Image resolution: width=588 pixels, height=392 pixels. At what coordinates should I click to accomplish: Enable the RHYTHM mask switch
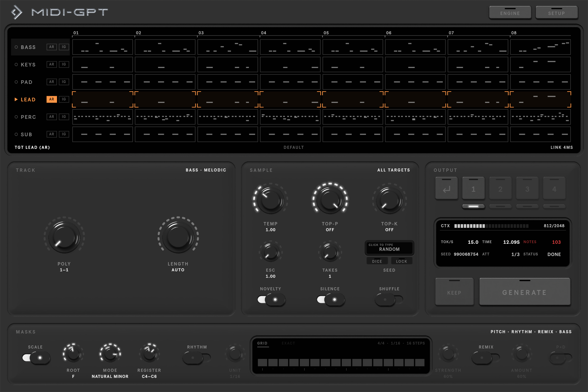pyautogui.click(x=197, y=358)
